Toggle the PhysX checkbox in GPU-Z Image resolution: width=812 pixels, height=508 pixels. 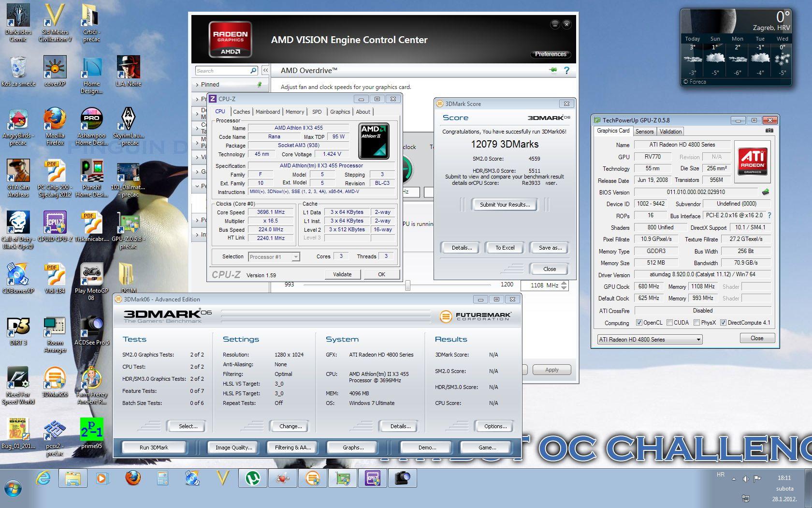696,323
